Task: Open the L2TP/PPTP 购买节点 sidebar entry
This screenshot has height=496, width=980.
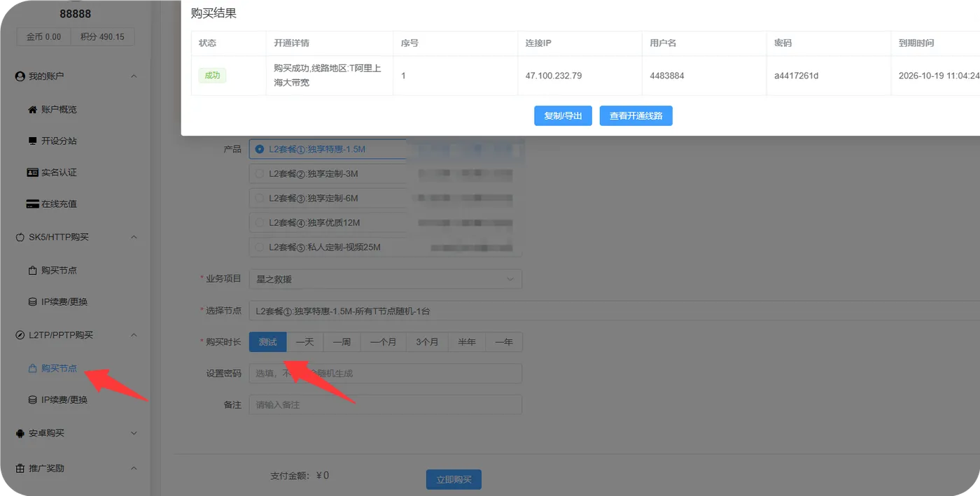Action: (x=59, y=369)
